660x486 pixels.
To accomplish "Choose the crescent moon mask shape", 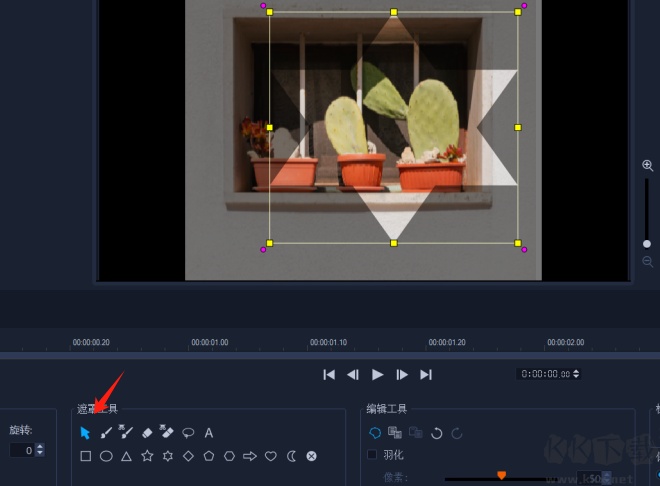I will [291, 456].
